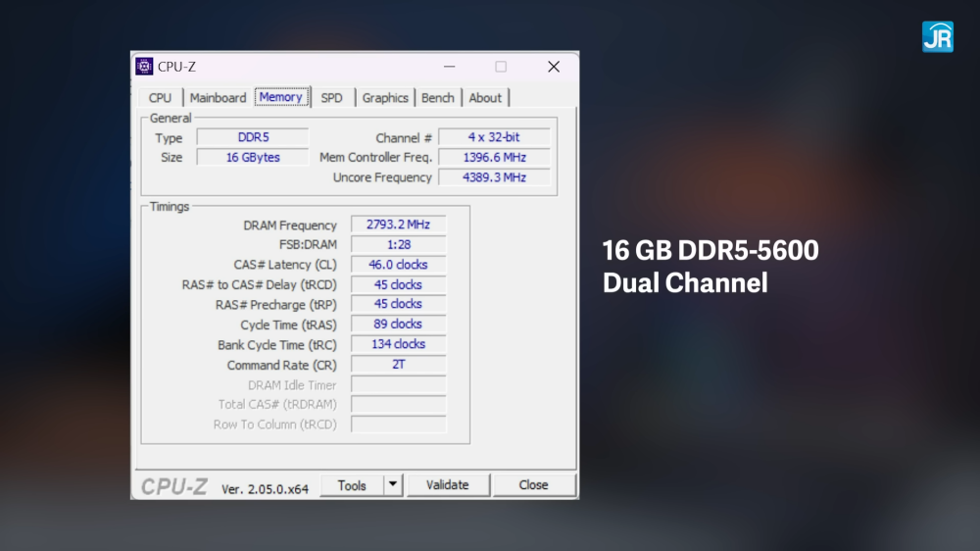Click DRAM Frequency value 2793.2 MHz
Viewport: 980px width, 551px height.
pos(398,225)
